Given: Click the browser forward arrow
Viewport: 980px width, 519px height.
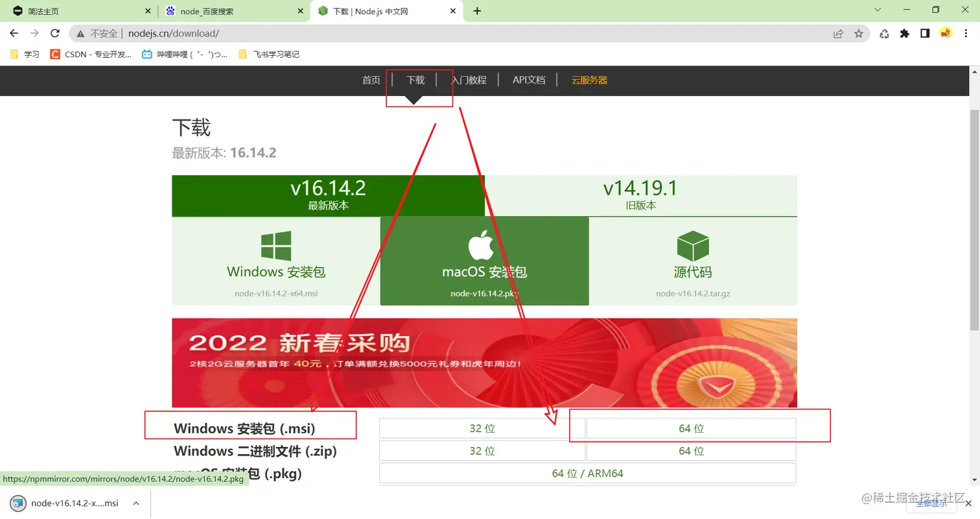Looking at the screenshot, I should (x=34, y=33).
